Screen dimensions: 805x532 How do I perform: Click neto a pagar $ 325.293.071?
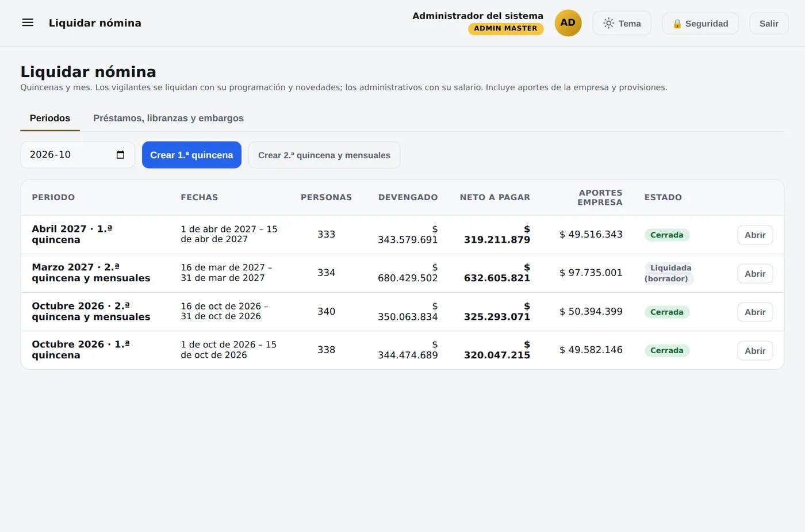(x=497, y=311)
